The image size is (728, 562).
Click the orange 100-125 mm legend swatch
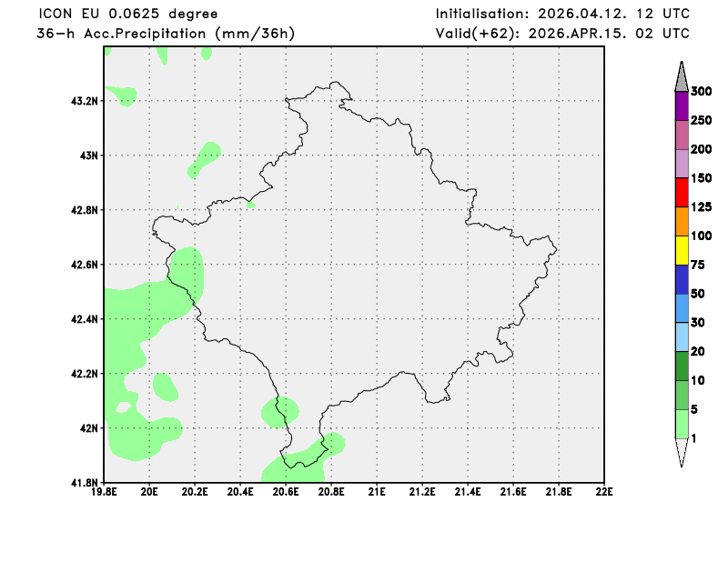coord(681,221)
